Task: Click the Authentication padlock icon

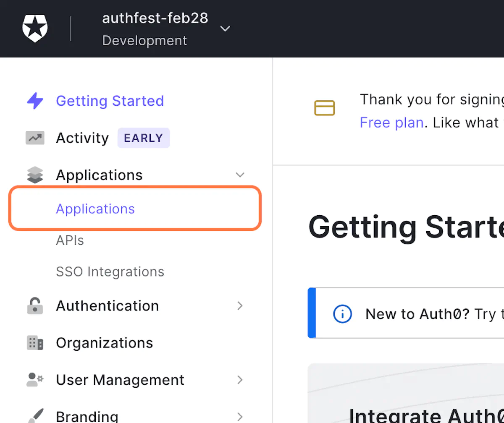Action: (x=35, y=306)
